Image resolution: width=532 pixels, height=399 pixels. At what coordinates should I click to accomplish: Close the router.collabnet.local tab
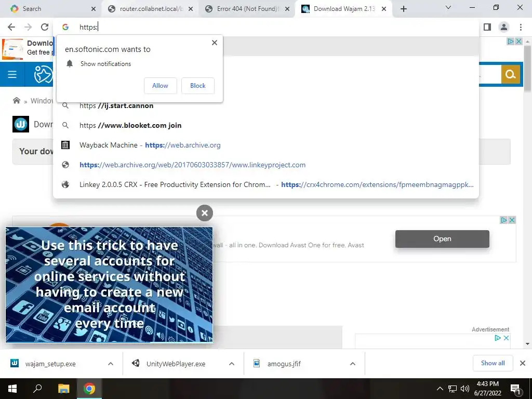[191, 9]
